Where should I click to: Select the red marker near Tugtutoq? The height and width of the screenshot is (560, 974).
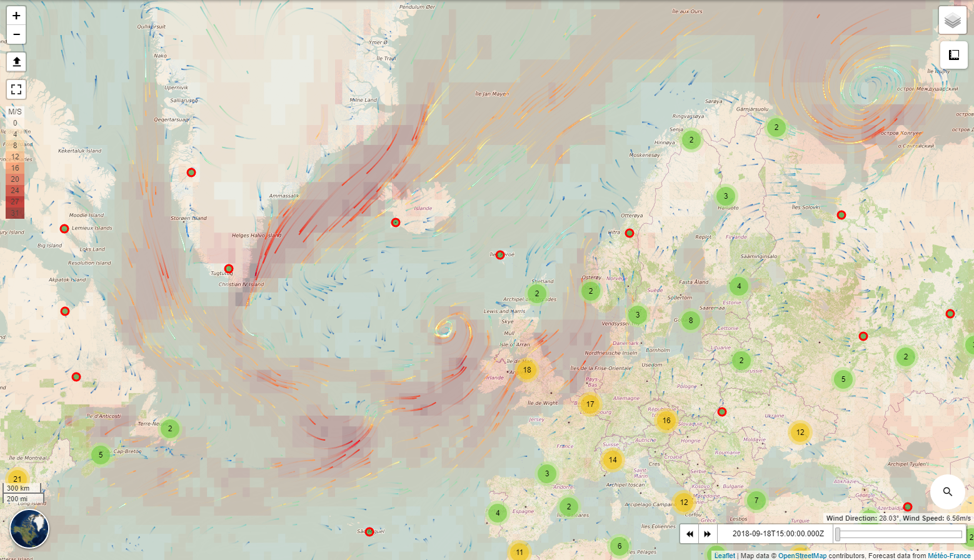(229, 269)
